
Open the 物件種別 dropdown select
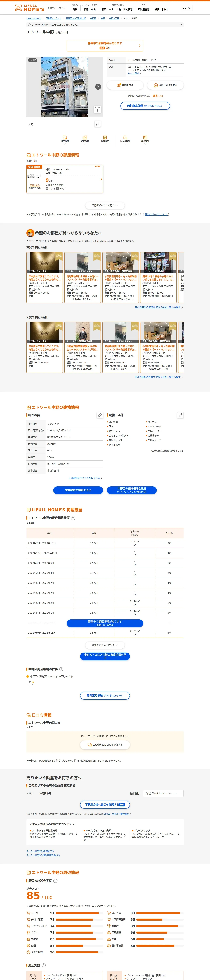[163, 794]
